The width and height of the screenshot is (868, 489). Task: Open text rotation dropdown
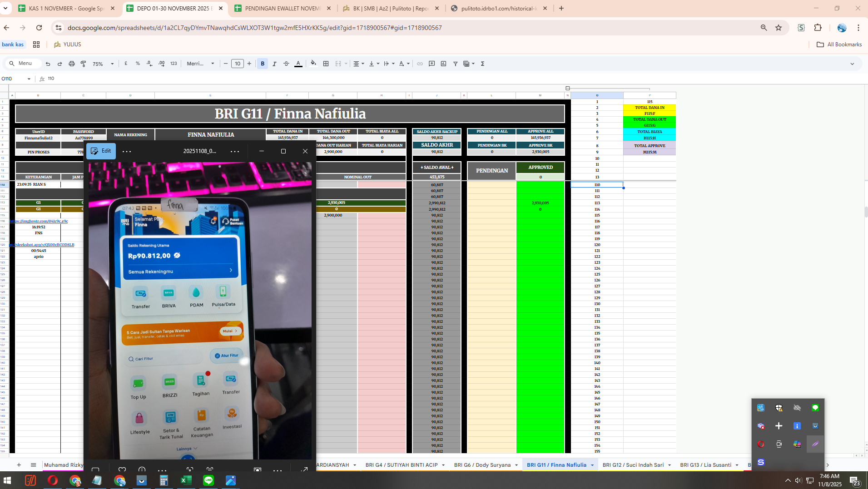(x=404, y=64)
